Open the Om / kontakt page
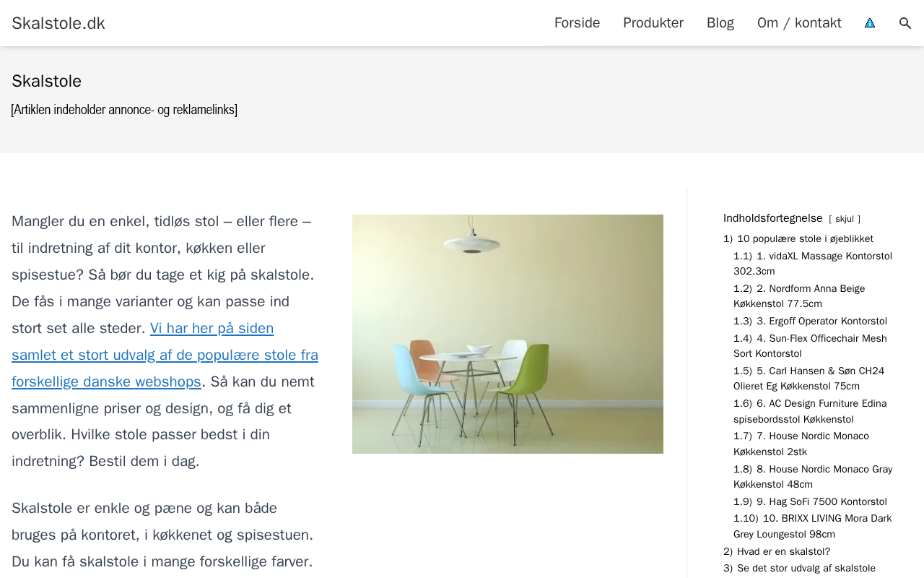 tap(799, 23)
